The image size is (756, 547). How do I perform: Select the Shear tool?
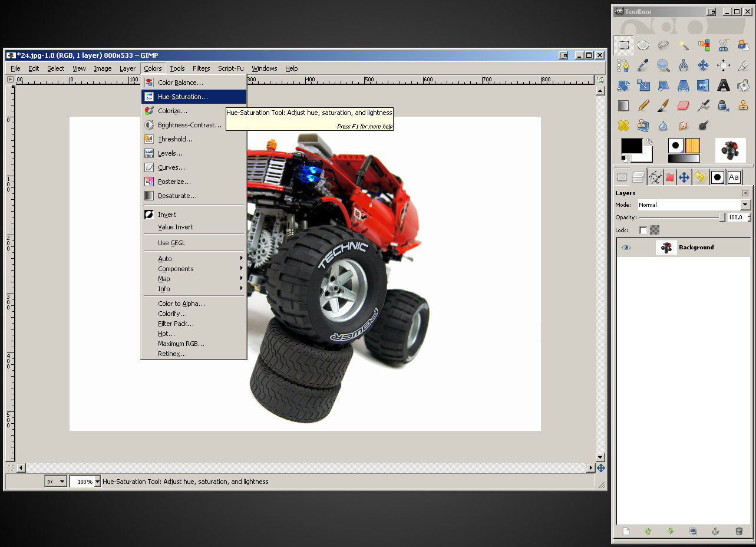click(663, 85)
